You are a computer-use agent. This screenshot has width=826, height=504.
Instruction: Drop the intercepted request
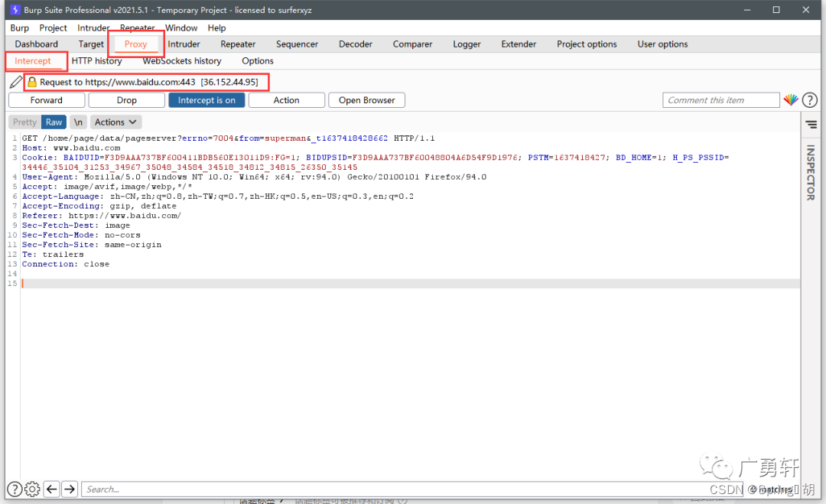(x=126, y=100)
